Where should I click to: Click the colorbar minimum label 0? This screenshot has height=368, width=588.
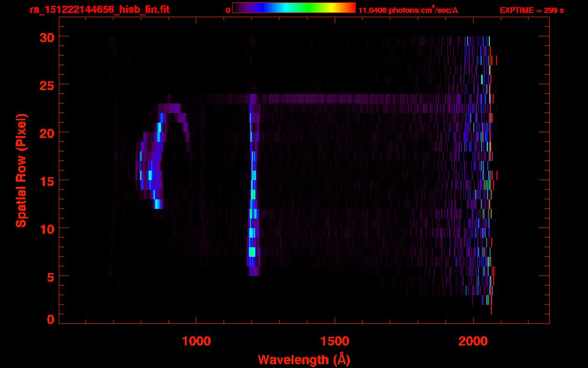tap(228, 10)
